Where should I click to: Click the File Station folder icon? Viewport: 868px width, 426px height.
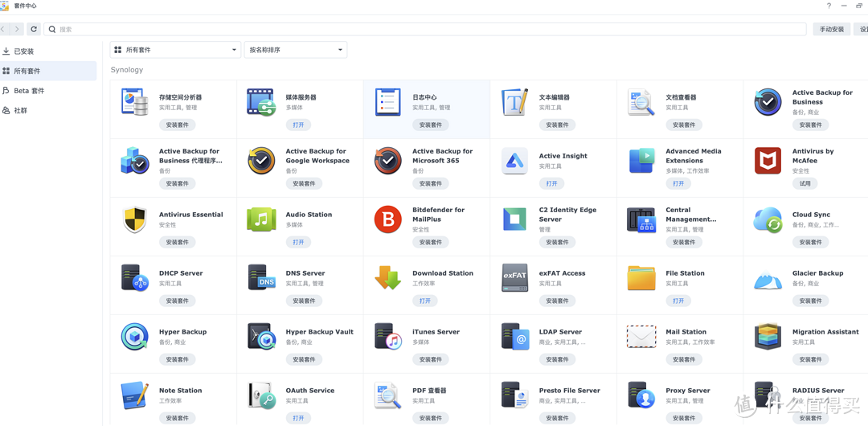(641, 278)
